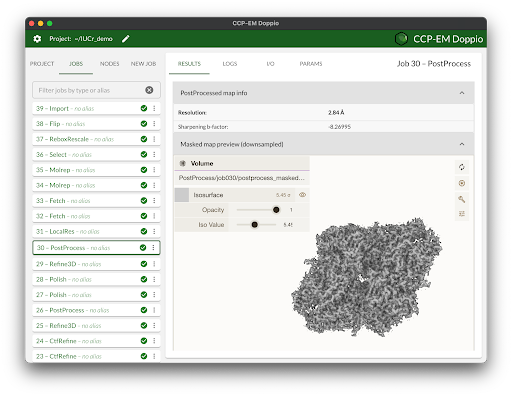Collapse the Masked map preview section
This screenshot has height=396, width=512.
click(462, 144)
